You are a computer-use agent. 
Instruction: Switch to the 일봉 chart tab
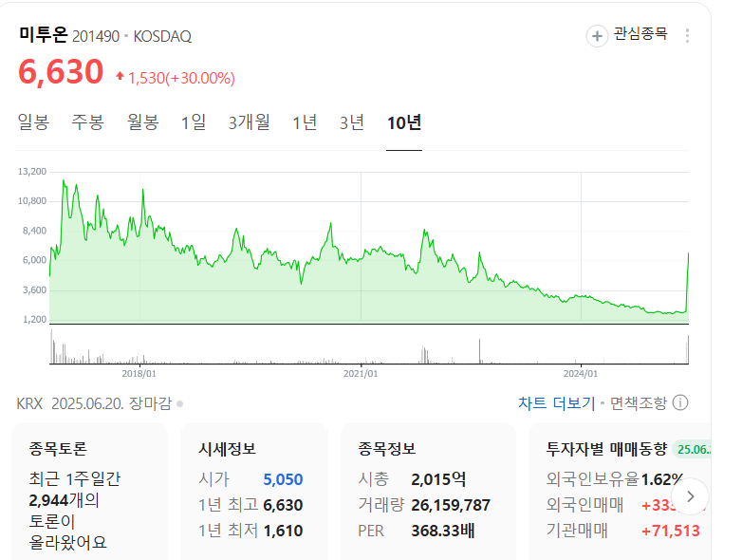(x=33, y=122)
